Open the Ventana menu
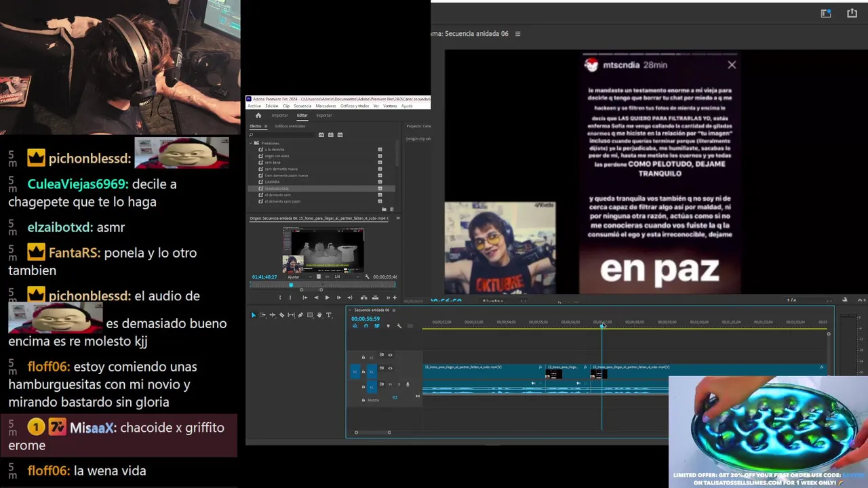The height and width of the screenshot is (488, 868). (390, 106)
